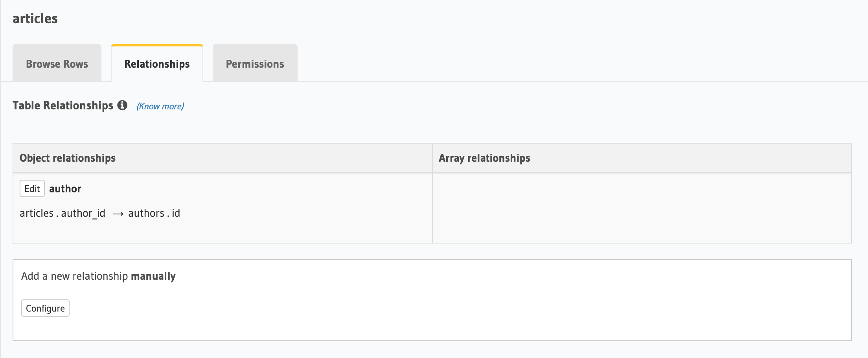Open the Browse Rows tab
This screenshot has width=868, height=358.
point(57,63)
